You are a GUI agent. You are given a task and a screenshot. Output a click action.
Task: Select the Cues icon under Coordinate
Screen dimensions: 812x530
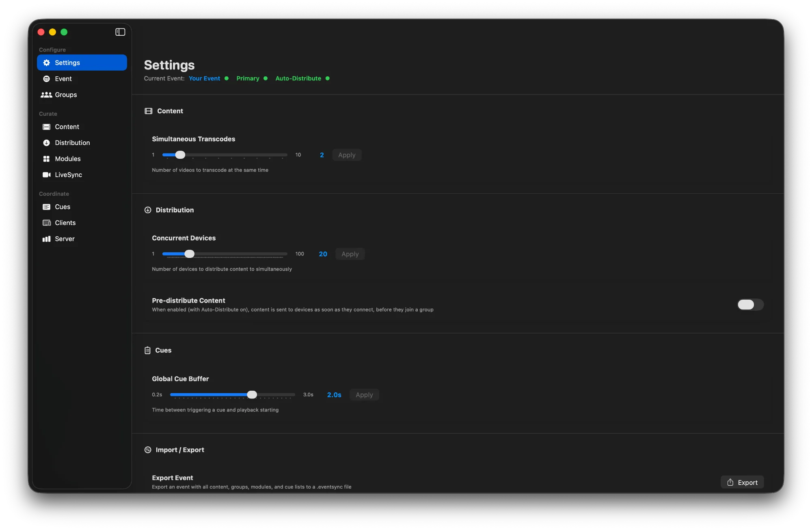click(46, 207)
